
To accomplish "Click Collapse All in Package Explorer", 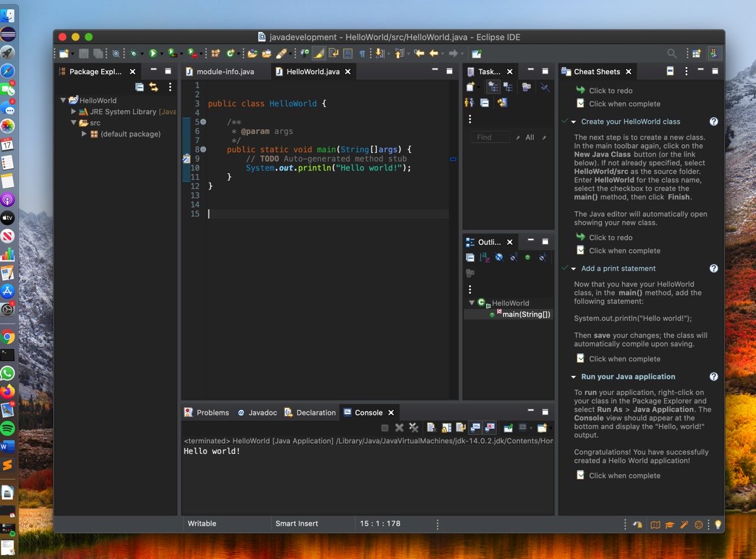I will click(x=139, y=87).
